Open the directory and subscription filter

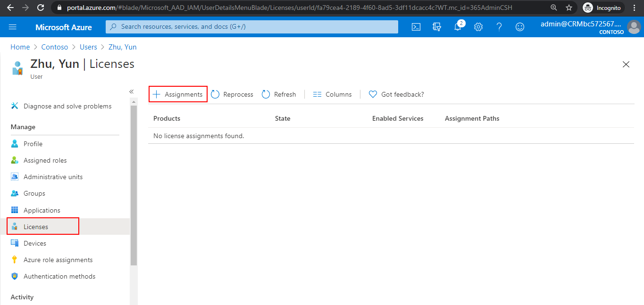point(436,27)
